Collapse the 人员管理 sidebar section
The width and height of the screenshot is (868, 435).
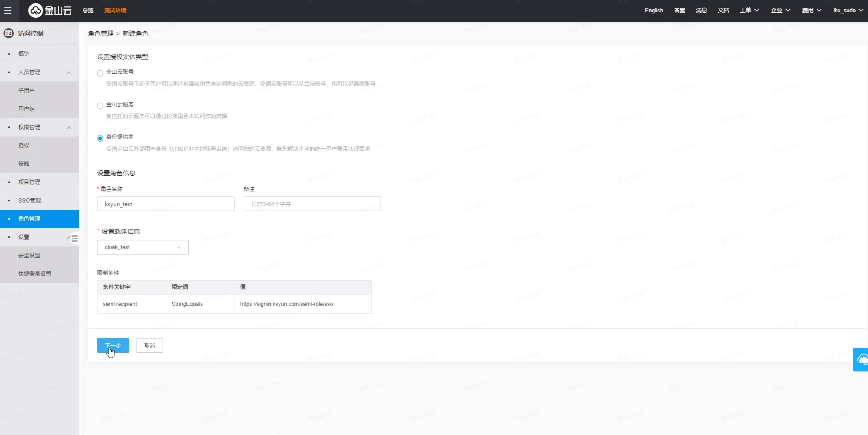tap(69, 72)
